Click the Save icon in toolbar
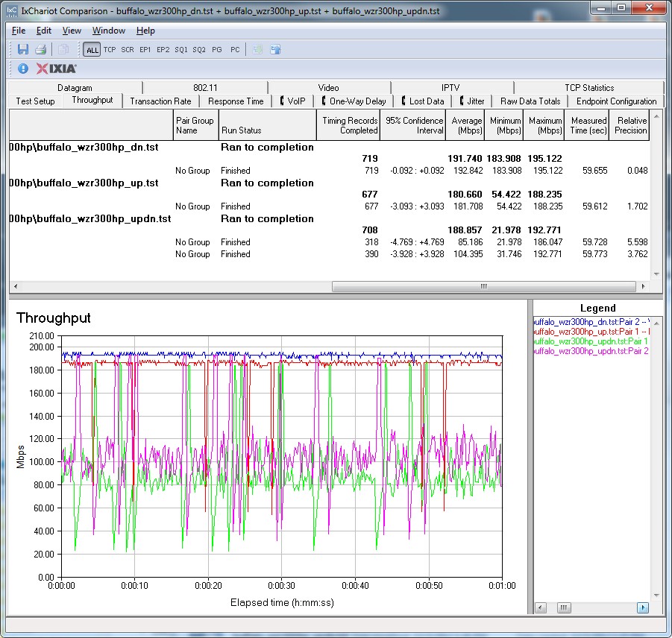The width and height of the screenshot is (672, 638). tap(23, 49)
